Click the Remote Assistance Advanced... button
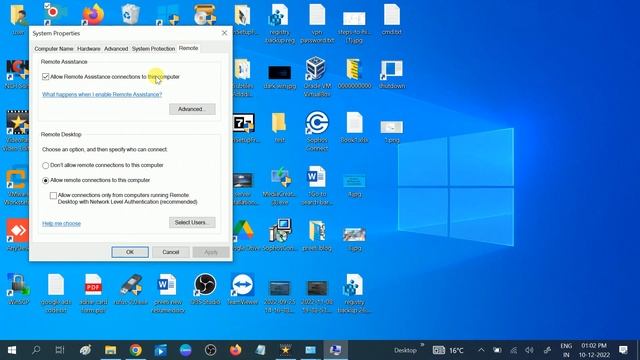The width and height of the screenshot is (640, 360). (x=192, y=109)
